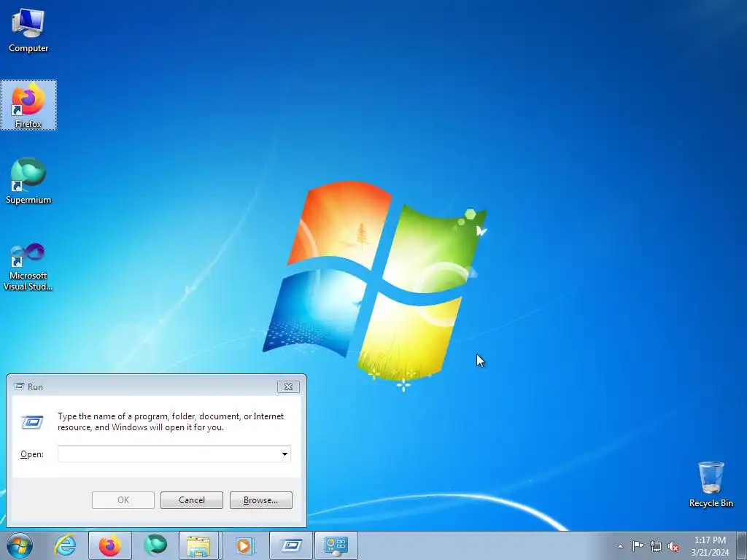This screenshot has width=747, height=560.
Task: Expand the Open dropdown arrow in Run
Action: tap(285, 454)
